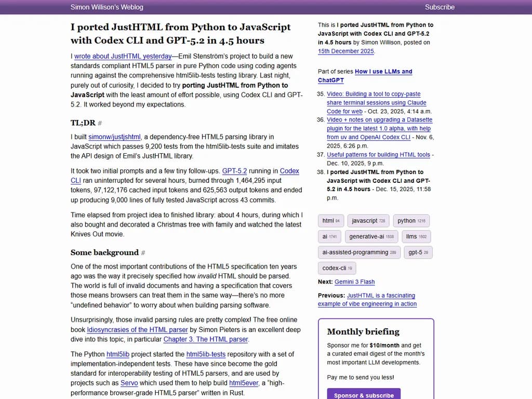Open the "Idiosyncrasies of the HTML parser" link
Viewport: 532px width, 399px height.
[x=137, y=329]
